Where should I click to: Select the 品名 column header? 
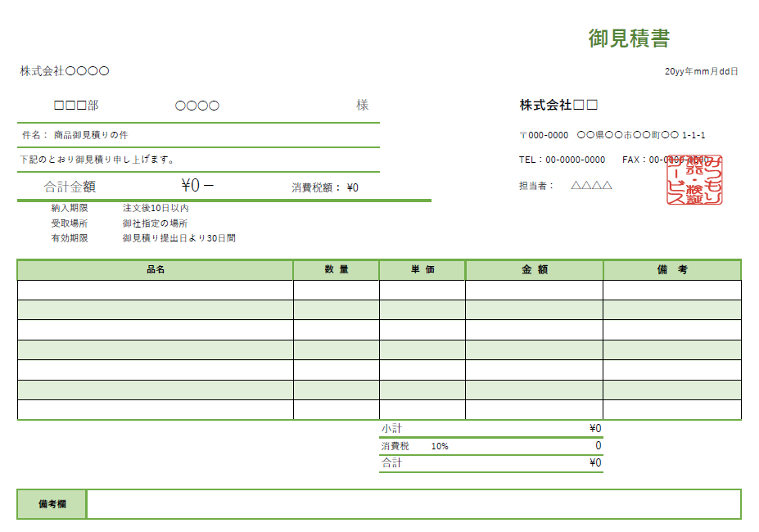coord(156,270)
